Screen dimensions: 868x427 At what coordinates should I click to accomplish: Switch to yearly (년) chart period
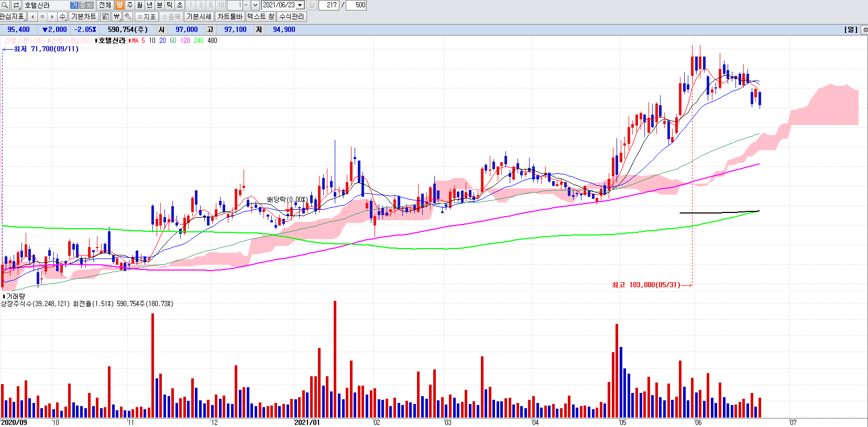tap(149, 5)
